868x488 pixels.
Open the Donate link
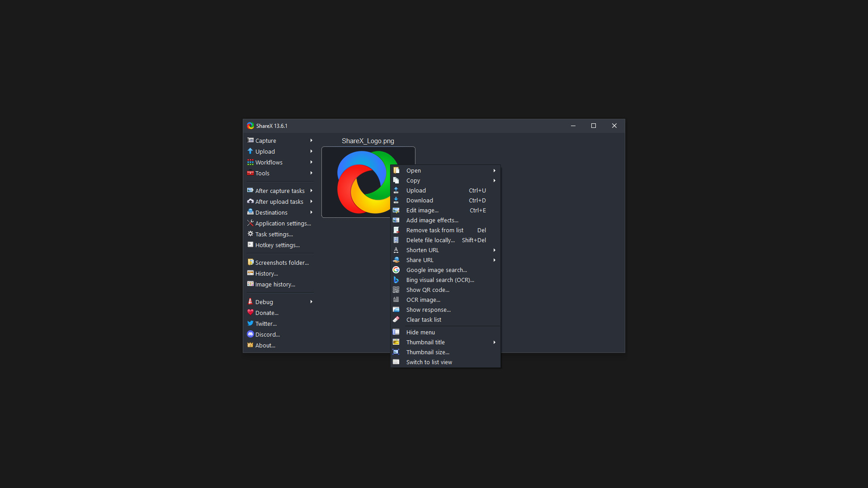(x=266, y=313)
